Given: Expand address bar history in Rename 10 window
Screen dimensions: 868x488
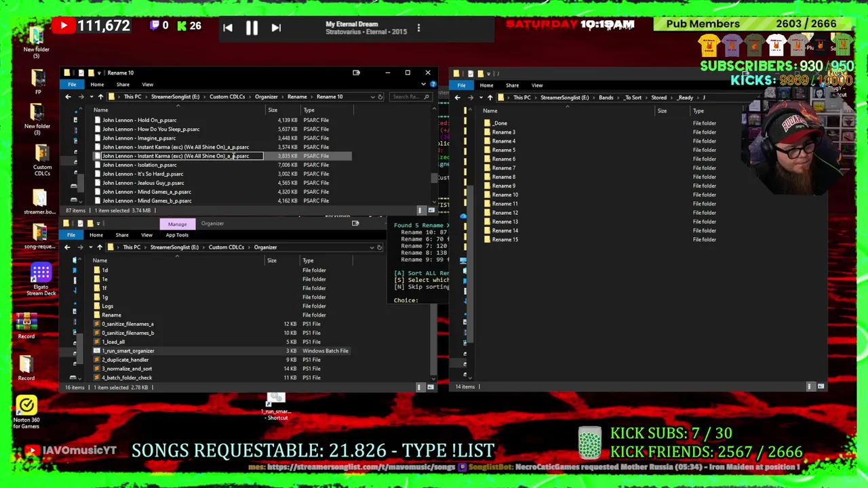Looking at the screenshot, I should (x=372, y=97).
